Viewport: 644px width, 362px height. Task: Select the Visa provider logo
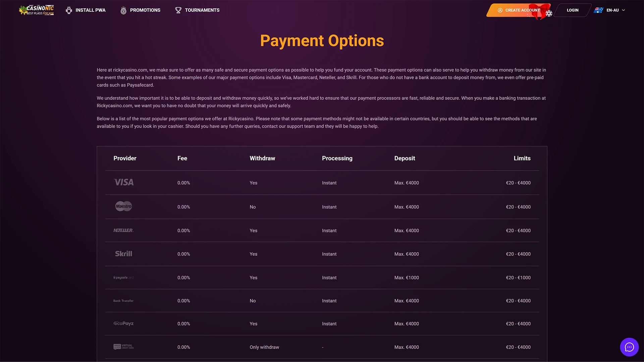[123, 183]
